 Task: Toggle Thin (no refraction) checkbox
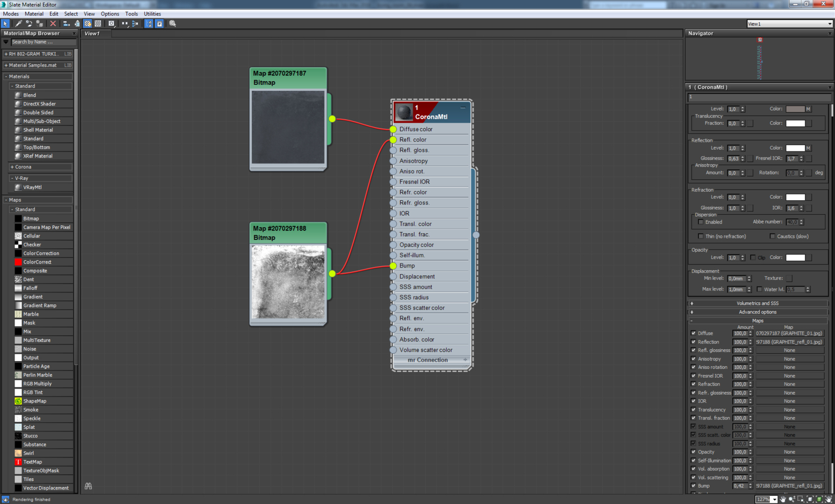(x=701, y=237)
